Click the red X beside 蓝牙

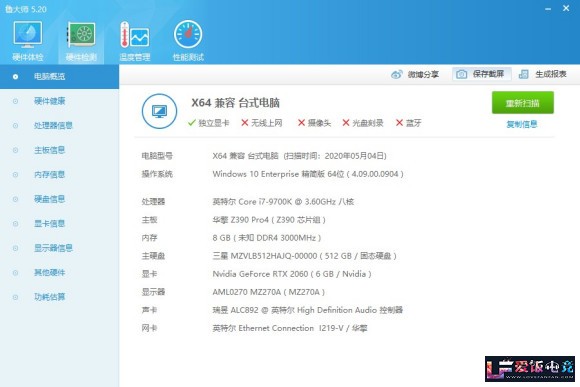tap(399, 122)
